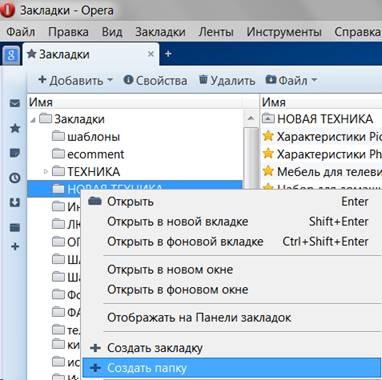The height and width of the screenshot is (380, 382).
Task: Open the Файл toolbar dropdown
Action: [x=291, y=80]
